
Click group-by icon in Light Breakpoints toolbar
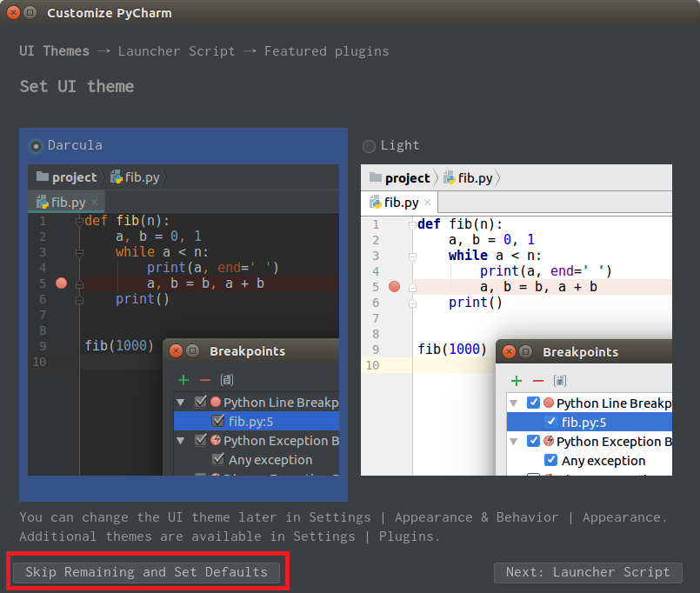pos(560,381)
